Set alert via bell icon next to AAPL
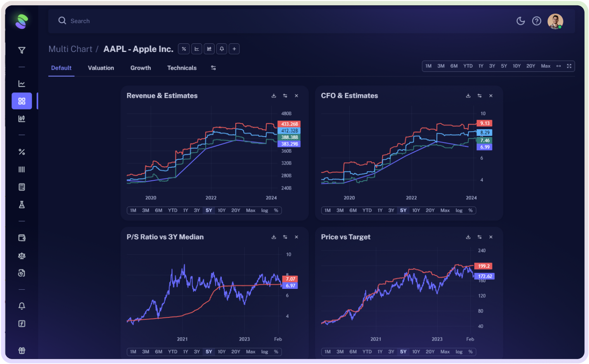 [221, 49]
